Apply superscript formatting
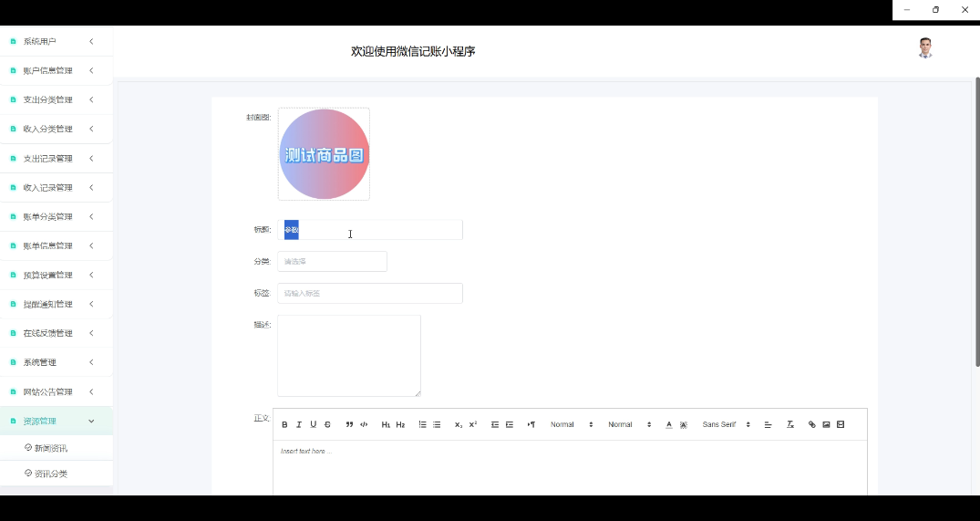The image size is (980, 521). (x=473, y=424)
